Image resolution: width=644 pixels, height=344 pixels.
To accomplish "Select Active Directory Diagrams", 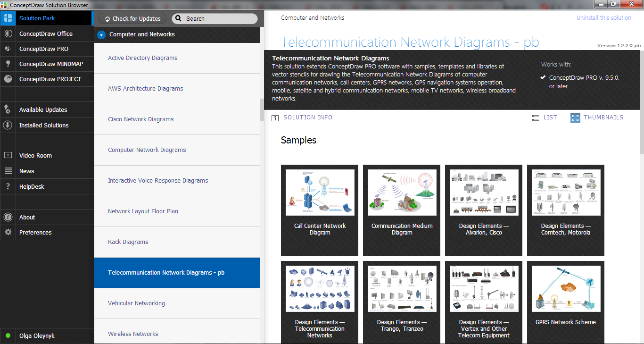I will pyautogui.click(x=177, y=58).
